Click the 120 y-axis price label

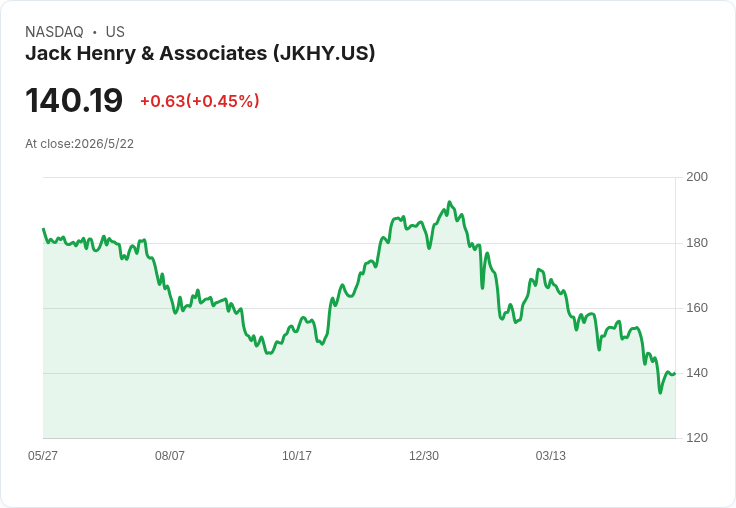(x=697, y=438)
